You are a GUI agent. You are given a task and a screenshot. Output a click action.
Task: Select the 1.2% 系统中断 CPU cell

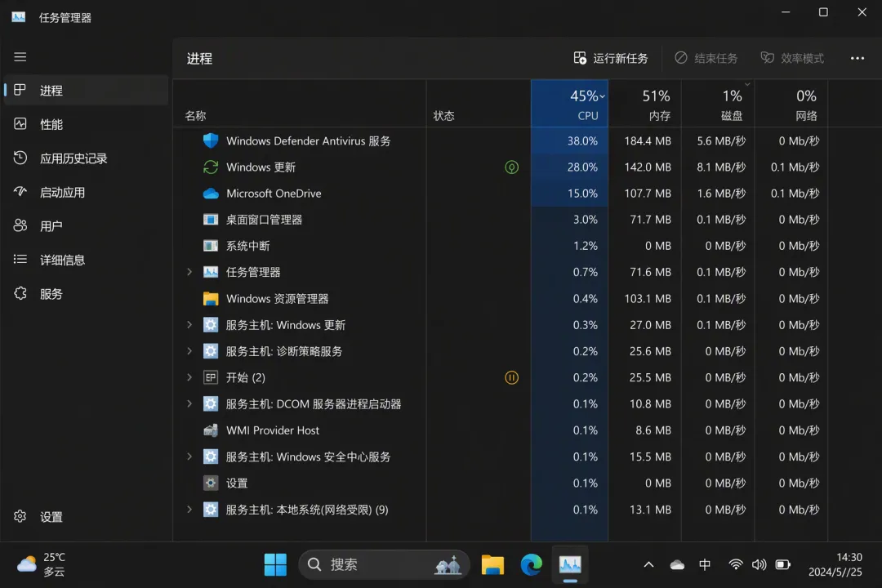[569, 246]
